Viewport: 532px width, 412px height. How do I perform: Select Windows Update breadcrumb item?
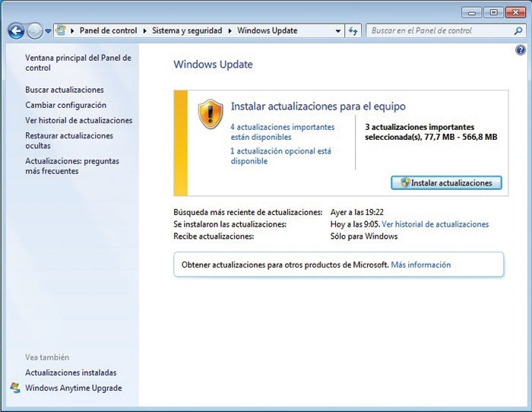(x=268, y=30)
